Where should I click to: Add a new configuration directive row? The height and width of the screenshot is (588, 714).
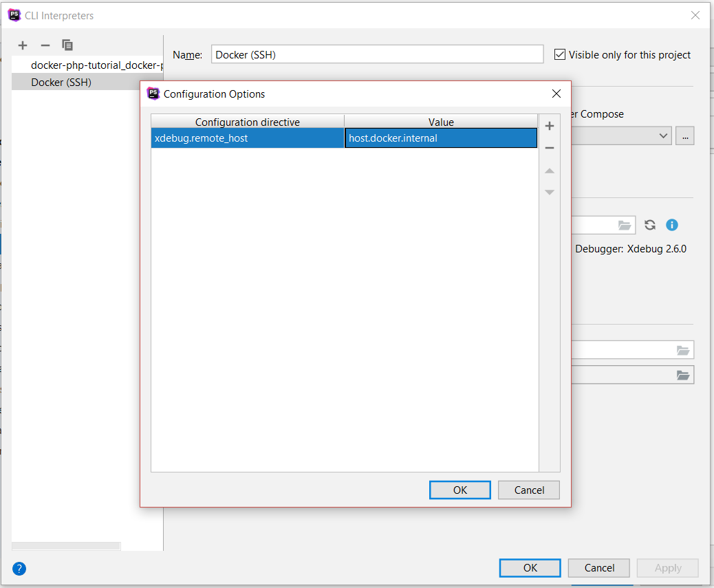pos(549,126)
